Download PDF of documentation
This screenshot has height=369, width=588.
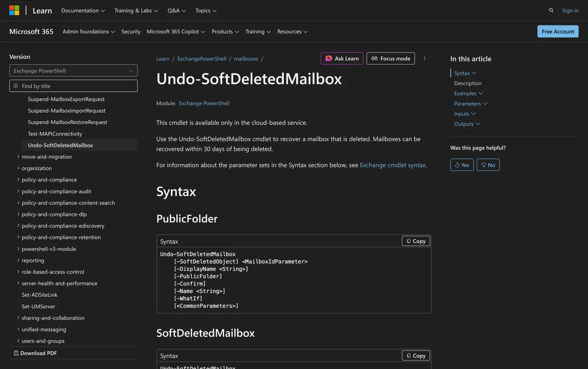[x=35, y=353]
